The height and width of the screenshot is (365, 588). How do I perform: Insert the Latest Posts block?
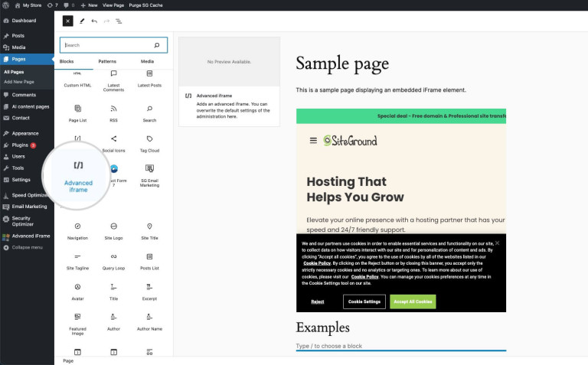point(149,80)
